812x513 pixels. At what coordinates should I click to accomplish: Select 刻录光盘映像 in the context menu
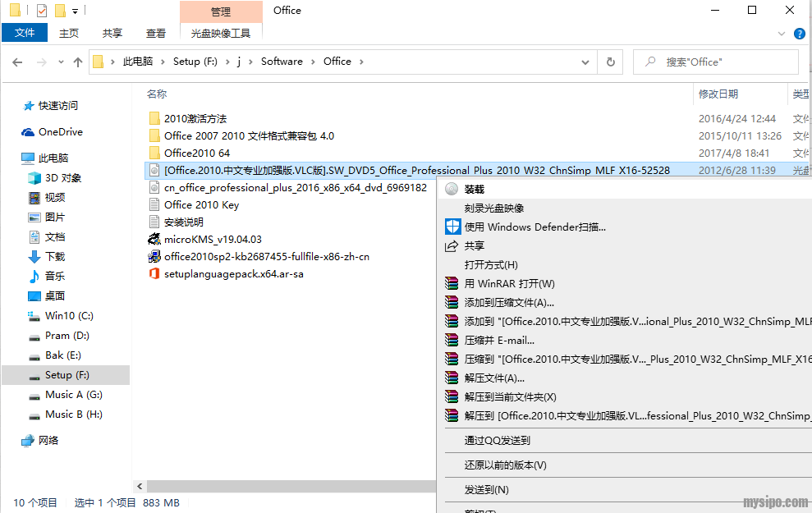click(x=493, y=208)
